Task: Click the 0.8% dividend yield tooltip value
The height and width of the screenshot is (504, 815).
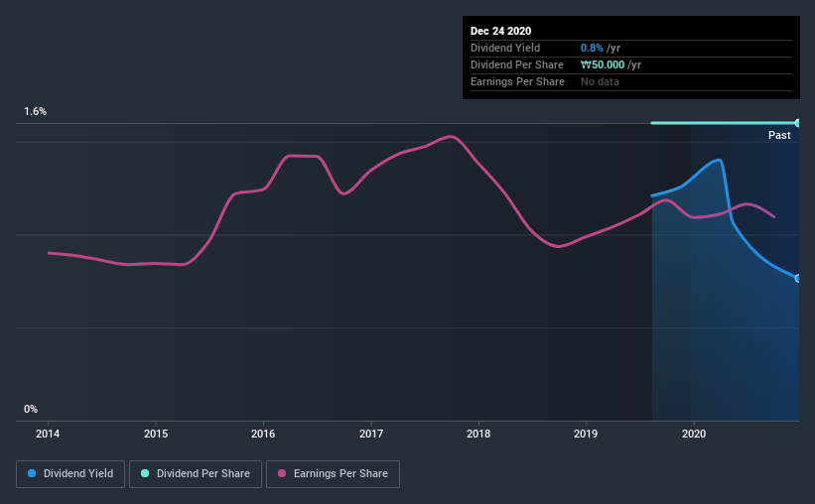Action: [x=592, y=48]
